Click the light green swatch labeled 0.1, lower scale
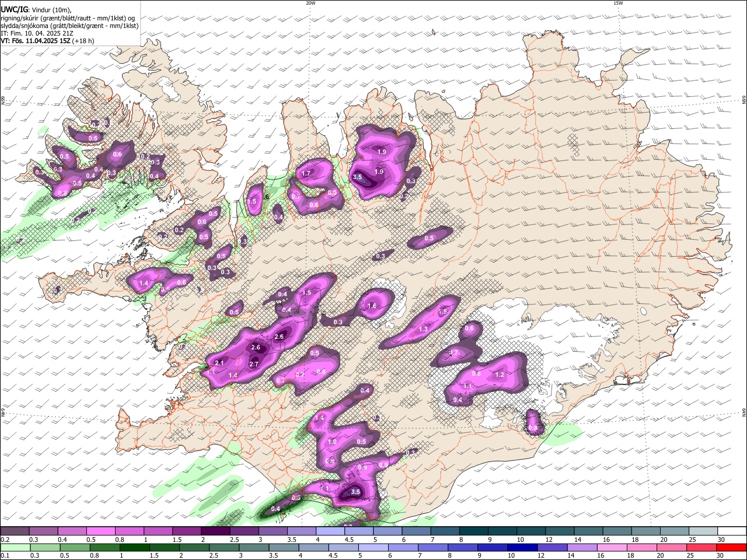 15,547
